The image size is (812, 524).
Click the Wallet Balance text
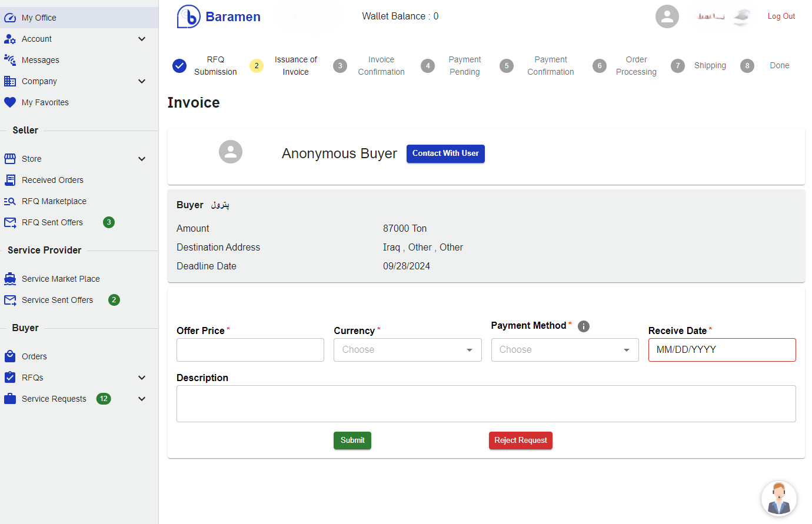pyautogui.click(x=400, y=16)
